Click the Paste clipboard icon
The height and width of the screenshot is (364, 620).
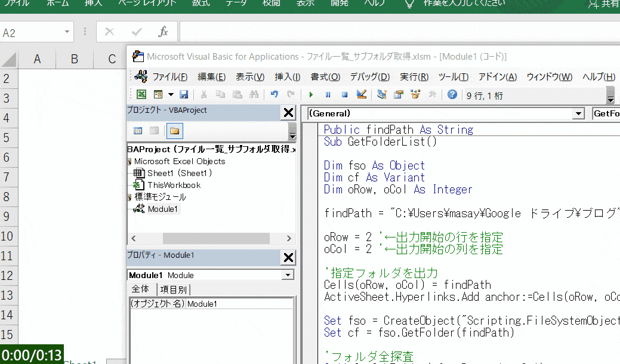click(x=237, y=94)
